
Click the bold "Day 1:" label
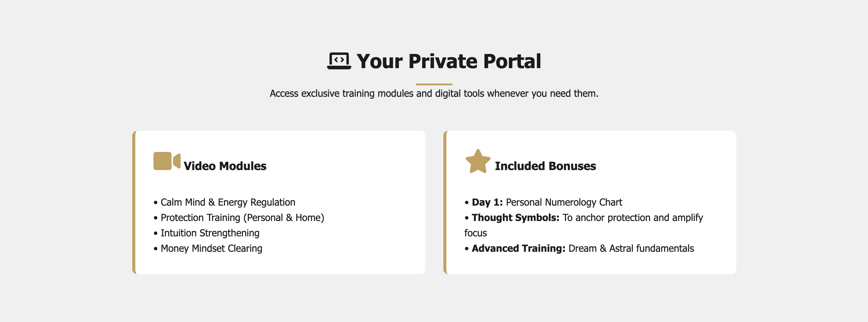pos(487,202)
